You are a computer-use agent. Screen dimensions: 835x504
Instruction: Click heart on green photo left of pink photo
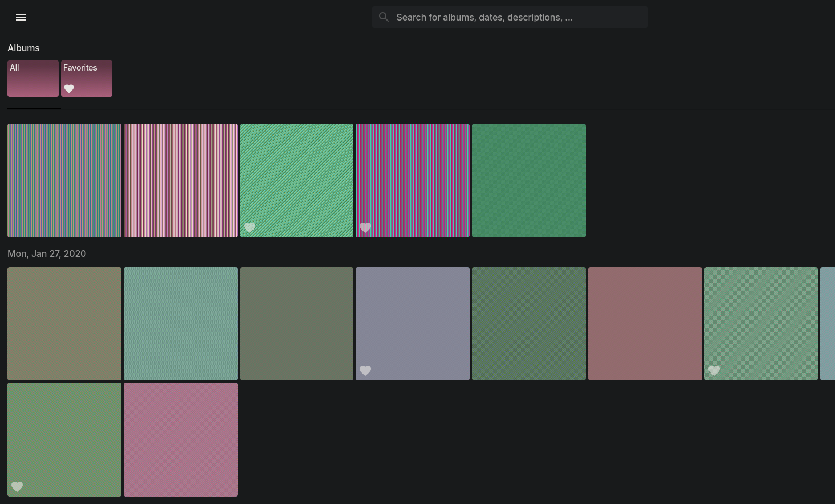(x=17, y=487)
